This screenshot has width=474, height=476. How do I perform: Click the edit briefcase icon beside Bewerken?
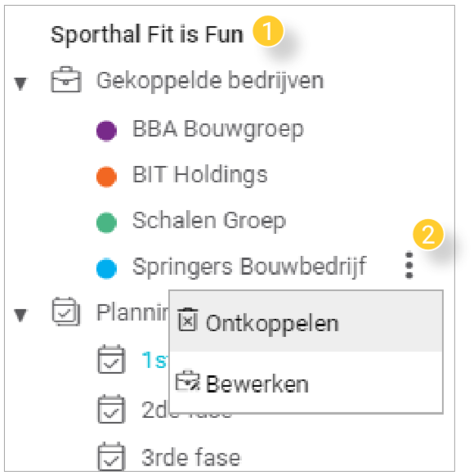[x=188, y=381]
